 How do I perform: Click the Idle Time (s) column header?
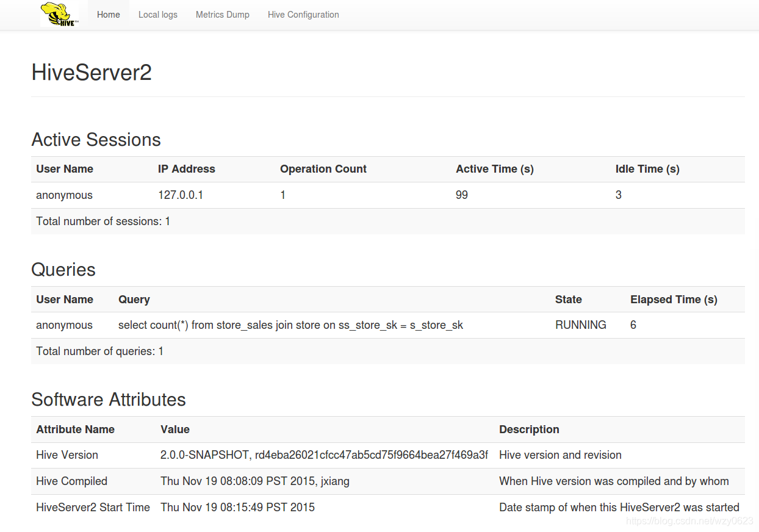click(x=647, y=169)
